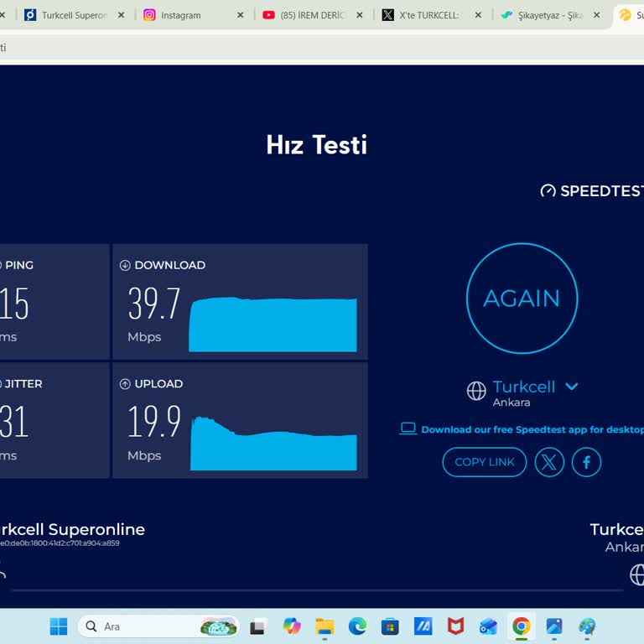644x644 pixels.
Task: Click the Superonline provider name text
Action: (72, 529)
